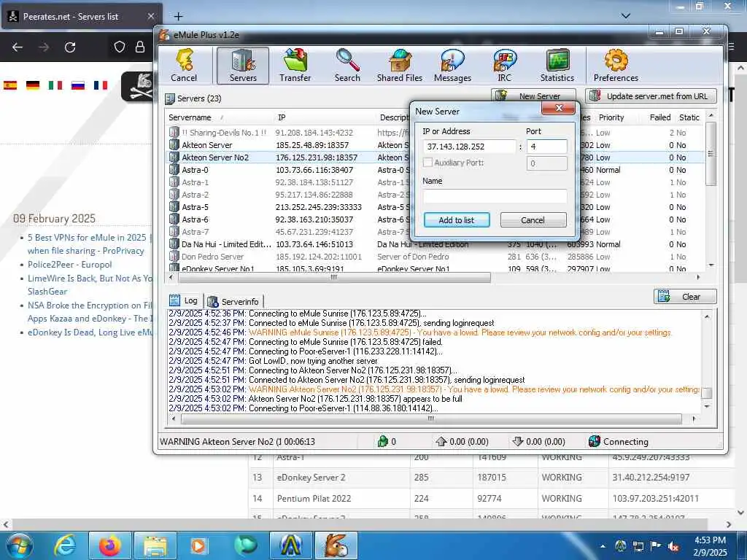Click the taskbar clock showing 4:53 PM
This screenshot has height=560, width=747.
711,546
